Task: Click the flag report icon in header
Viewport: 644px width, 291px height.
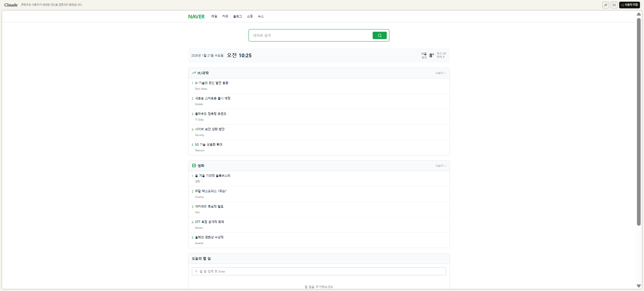Action: click(x=614, y=5)
